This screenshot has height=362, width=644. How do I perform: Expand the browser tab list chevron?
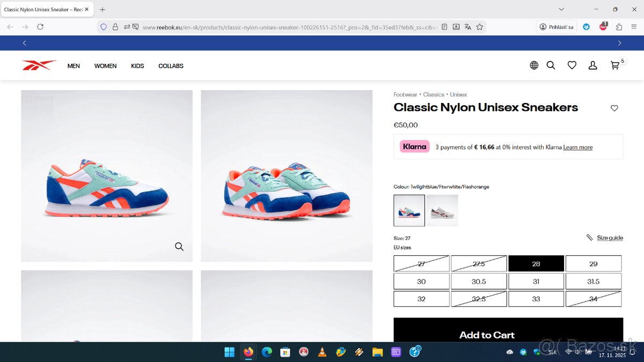tap(561, 9)
